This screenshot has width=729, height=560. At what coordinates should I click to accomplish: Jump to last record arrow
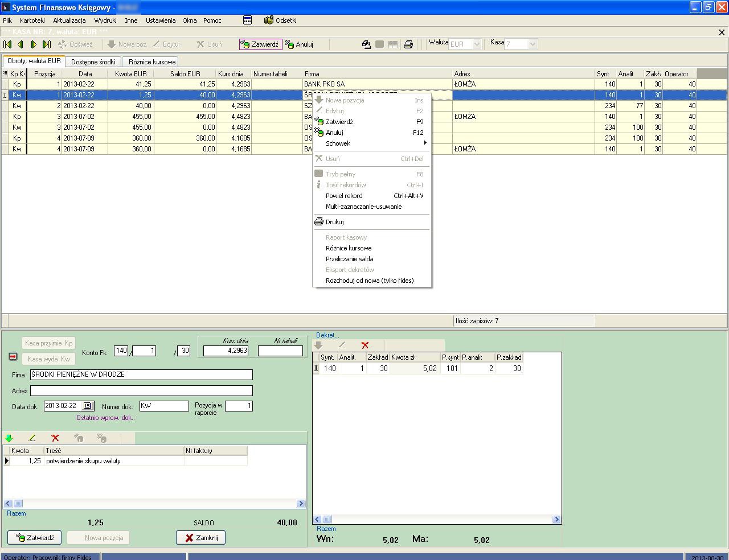pyautogui.click(x=47, y=44)
